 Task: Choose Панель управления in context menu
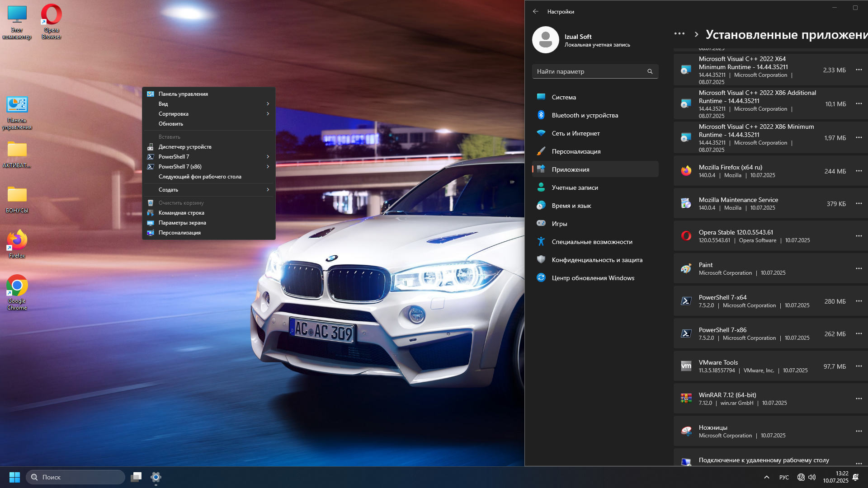point(209,94)
